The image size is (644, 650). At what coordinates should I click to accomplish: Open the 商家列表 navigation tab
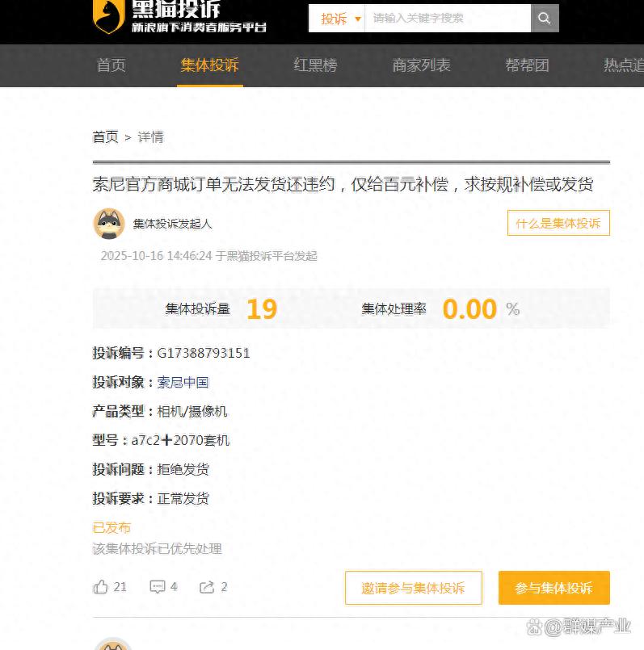[x=422, y=65]
